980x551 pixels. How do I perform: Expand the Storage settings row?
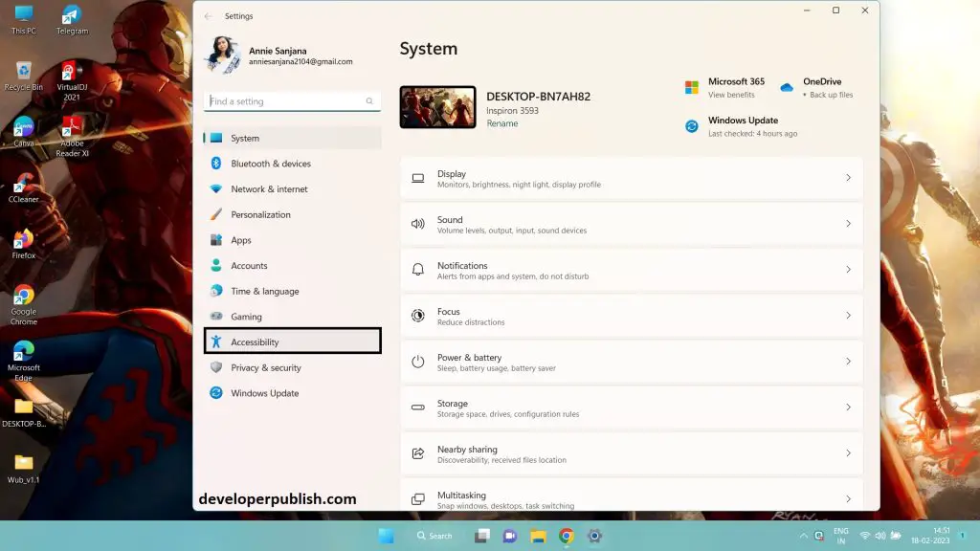[x=632, y=408]
